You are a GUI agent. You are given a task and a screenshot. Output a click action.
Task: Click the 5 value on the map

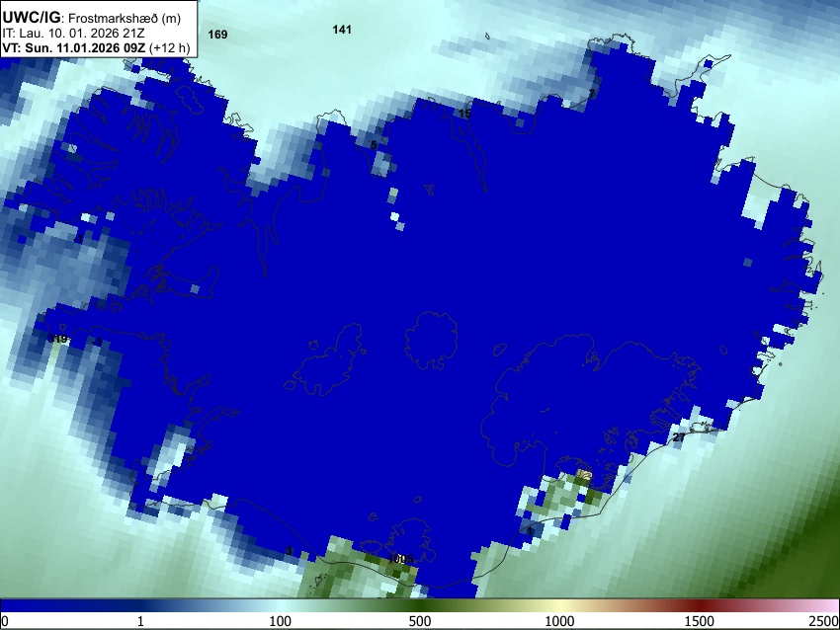[x=374, y=145]
